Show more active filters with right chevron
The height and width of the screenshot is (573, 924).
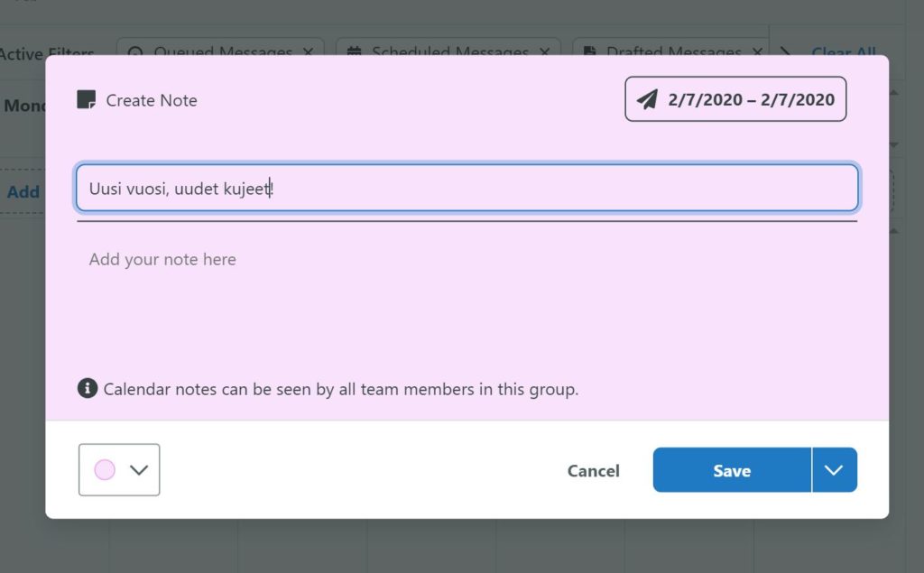click(785, 51)
